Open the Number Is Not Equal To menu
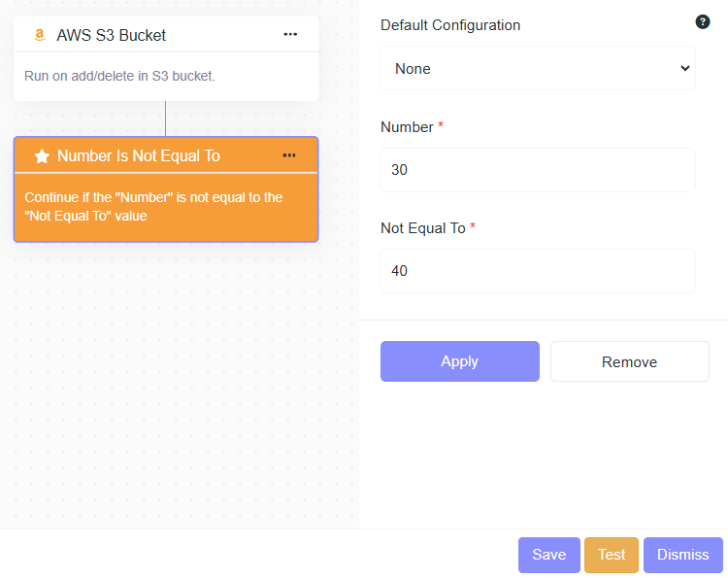The height and width of the screenshot is (579, 728). point(289,155)
